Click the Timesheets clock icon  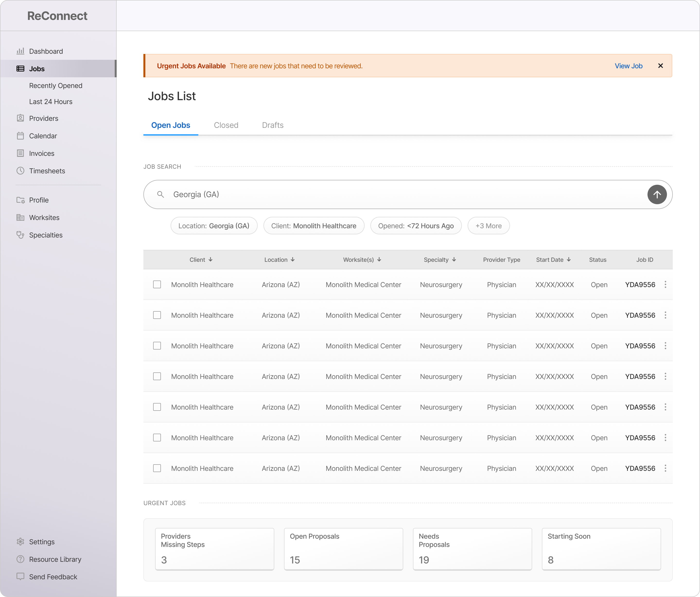click(20, 171)
